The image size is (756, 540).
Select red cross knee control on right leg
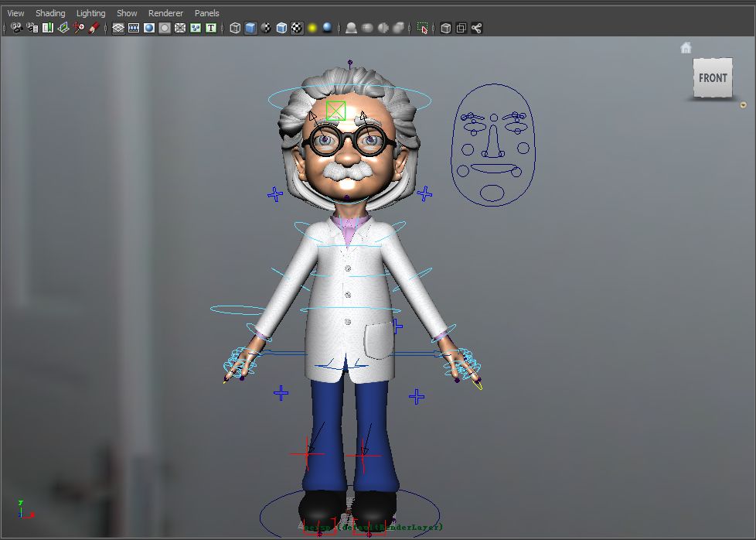coord(363,455)
